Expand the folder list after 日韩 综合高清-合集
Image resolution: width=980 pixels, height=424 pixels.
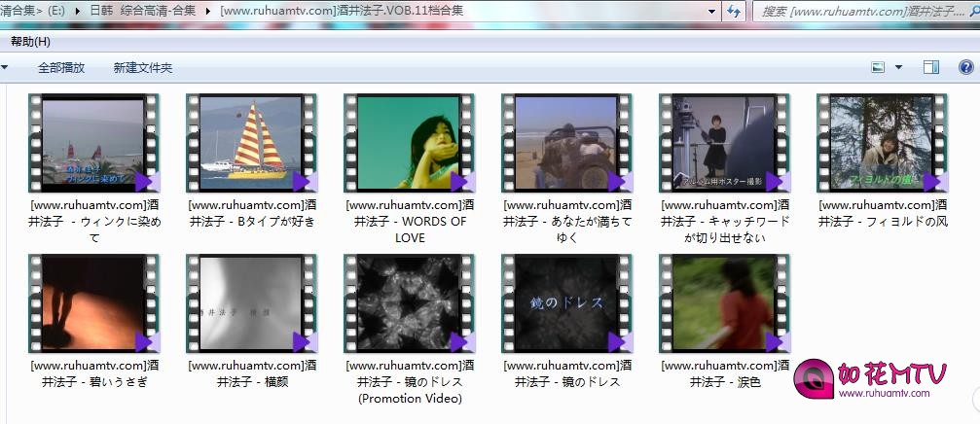tap(207, 11)
